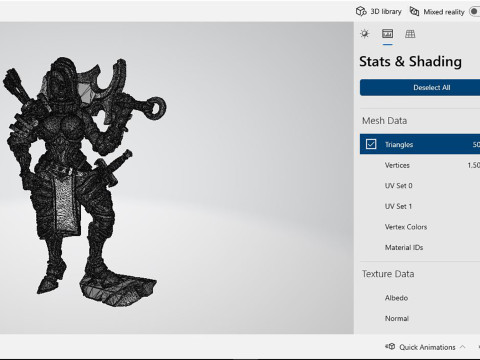Switch to the Stats & Shading tab
Screen dimensions: 480x360
tap(387, 34)
